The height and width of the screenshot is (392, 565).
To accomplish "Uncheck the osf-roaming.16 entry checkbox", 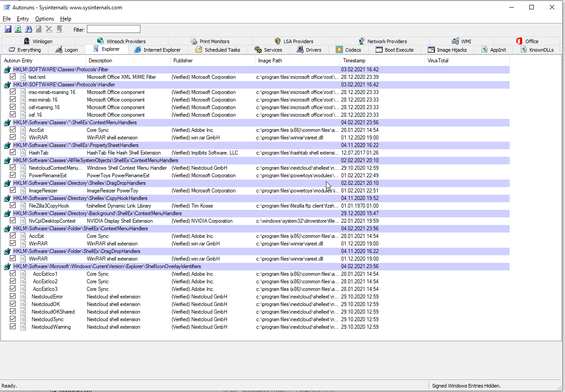I will pos(12,107).
